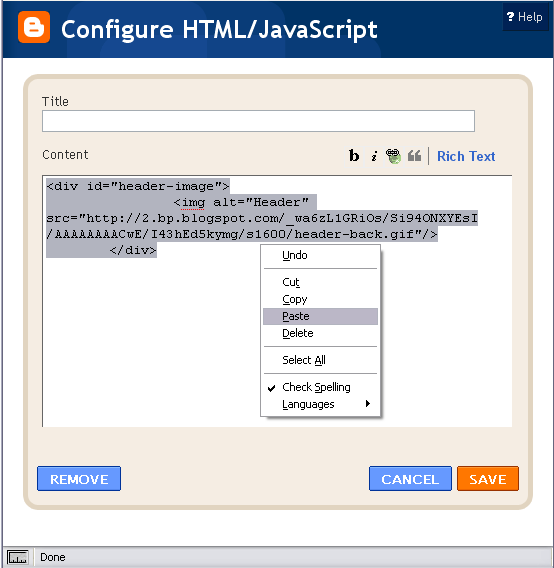Choose Copy from the context menu
Viewport: 554px width, 568px height.
(320, 299)
